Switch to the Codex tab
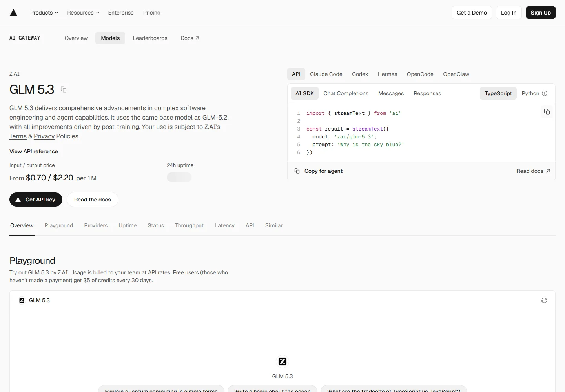 [x=360, y=74]
